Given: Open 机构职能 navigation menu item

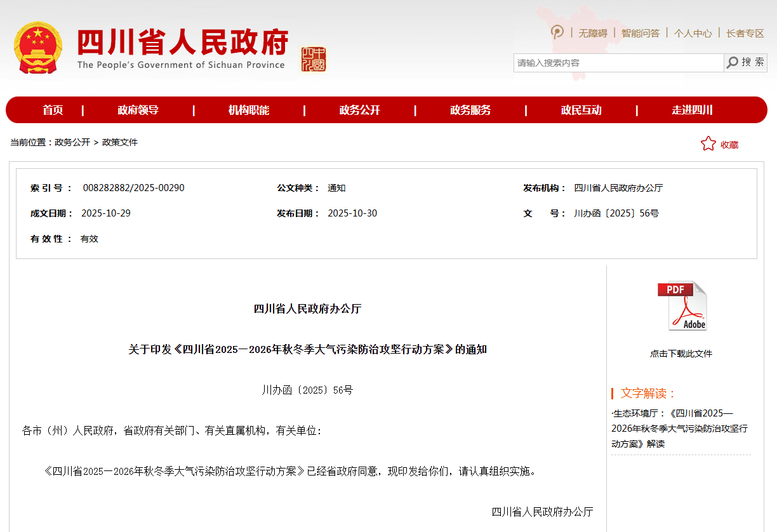Looking at the screenshot, I should [x=249, y=110].
